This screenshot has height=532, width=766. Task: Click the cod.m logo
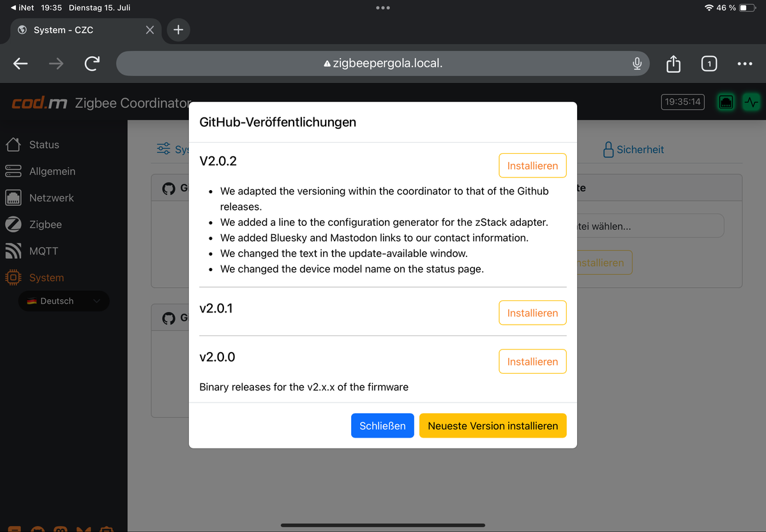click(x=40, y=103)
